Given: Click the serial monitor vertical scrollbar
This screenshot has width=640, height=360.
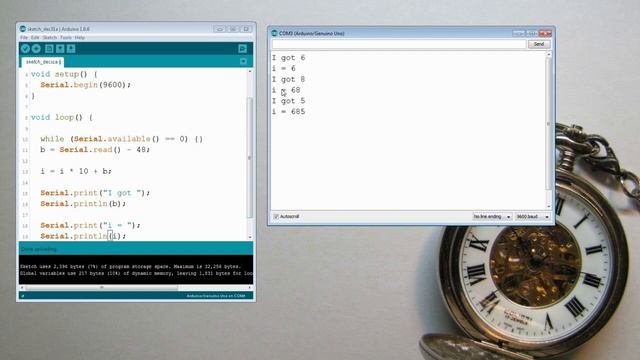Looking at the screenshot, I should pos(549,124).
